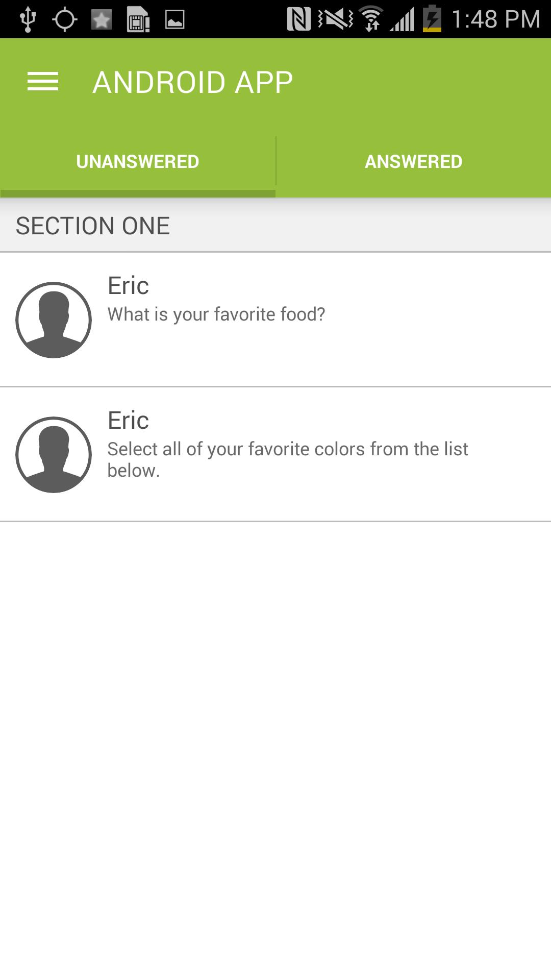Tap the 1:48 PM clock
Viewport: 551px width, 980px height.
(x=496, y=19)
